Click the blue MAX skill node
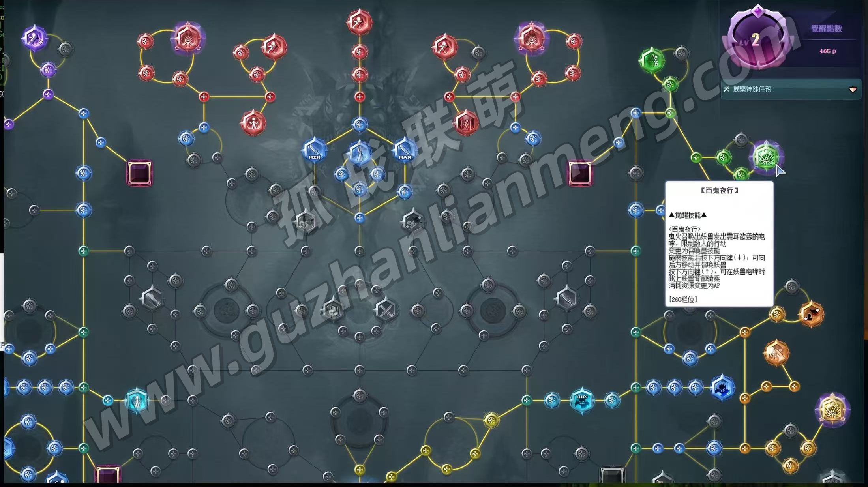The height and width of the screenshot is (487, 868). coord(405,150)
